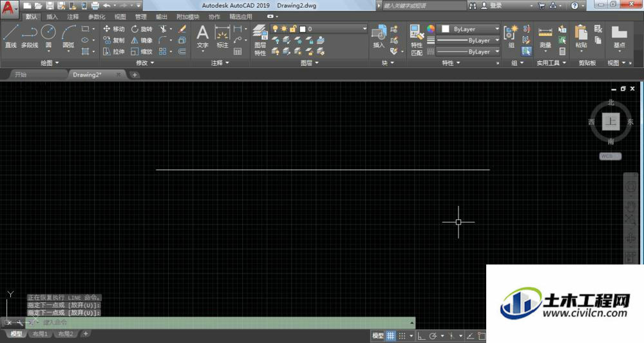Toggle the layer freeze sun icon
The image size is (644, 343).
pyautogui.click(x=284, y=29)
